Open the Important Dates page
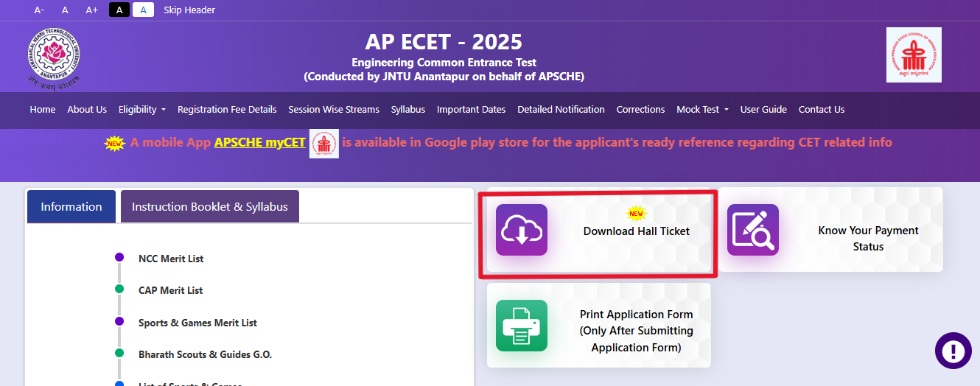 coord(472,109)
